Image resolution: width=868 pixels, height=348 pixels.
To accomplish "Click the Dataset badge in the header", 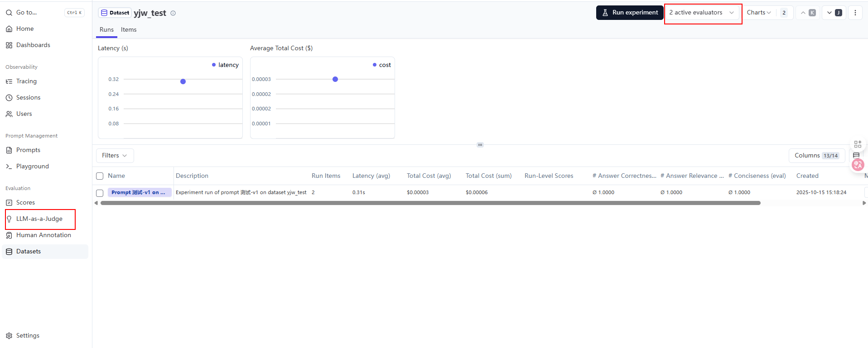I will pos(115,13).
